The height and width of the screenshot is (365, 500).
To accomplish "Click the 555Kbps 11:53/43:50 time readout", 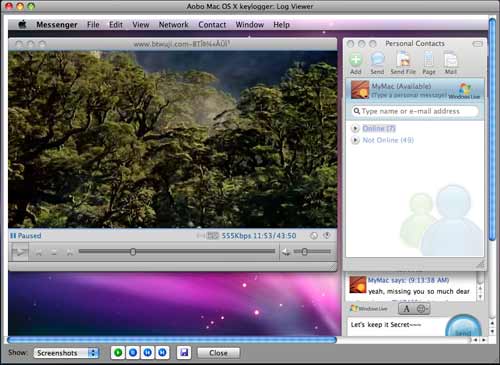I will point(259,236).
